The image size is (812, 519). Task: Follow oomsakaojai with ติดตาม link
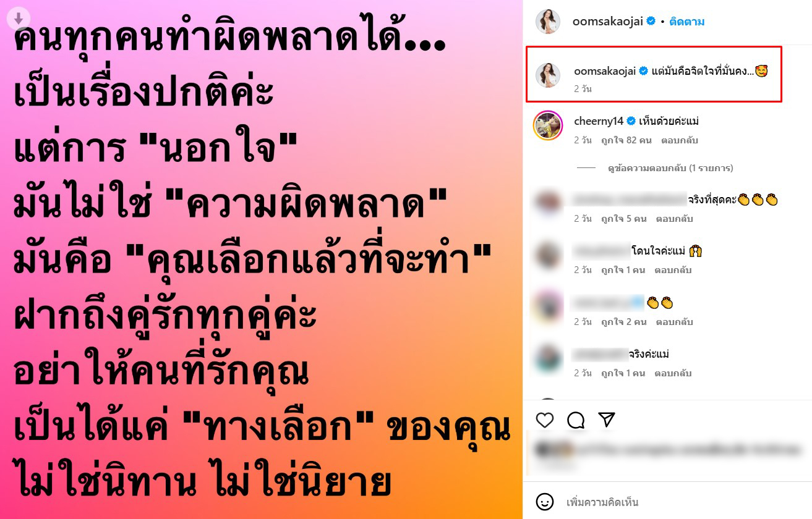pyautogui.click(x=687, y=22)
